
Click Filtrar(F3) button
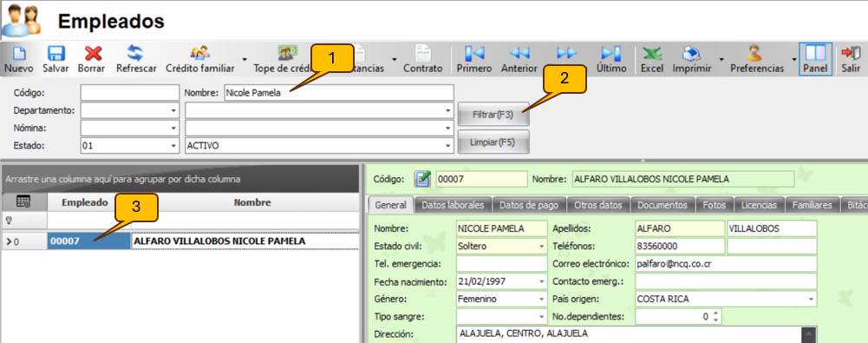coord(493,115)
